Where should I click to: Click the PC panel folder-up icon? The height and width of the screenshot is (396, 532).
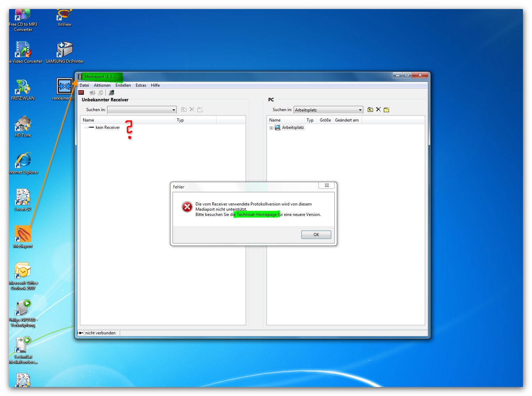pos(370,110)
